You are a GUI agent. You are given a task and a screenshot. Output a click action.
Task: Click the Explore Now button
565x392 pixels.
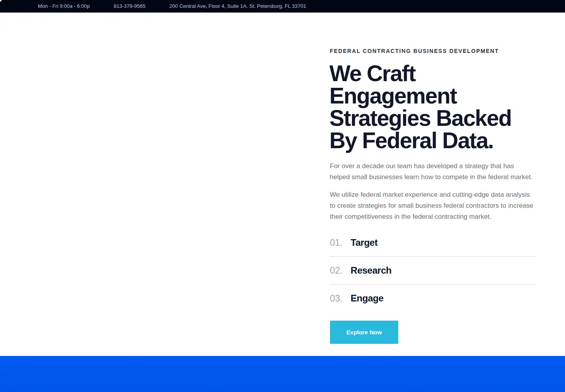[x=364, y=332]
